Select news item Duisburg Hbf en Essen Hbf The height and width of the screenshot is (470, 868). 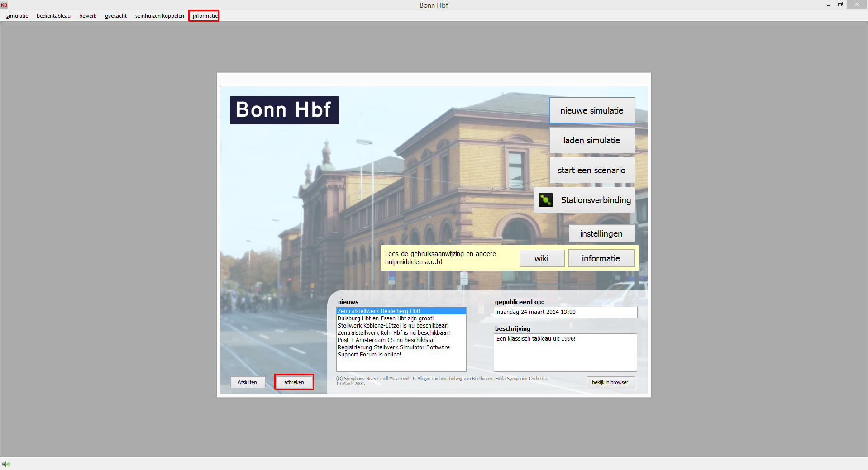click(x=385, y=318)
